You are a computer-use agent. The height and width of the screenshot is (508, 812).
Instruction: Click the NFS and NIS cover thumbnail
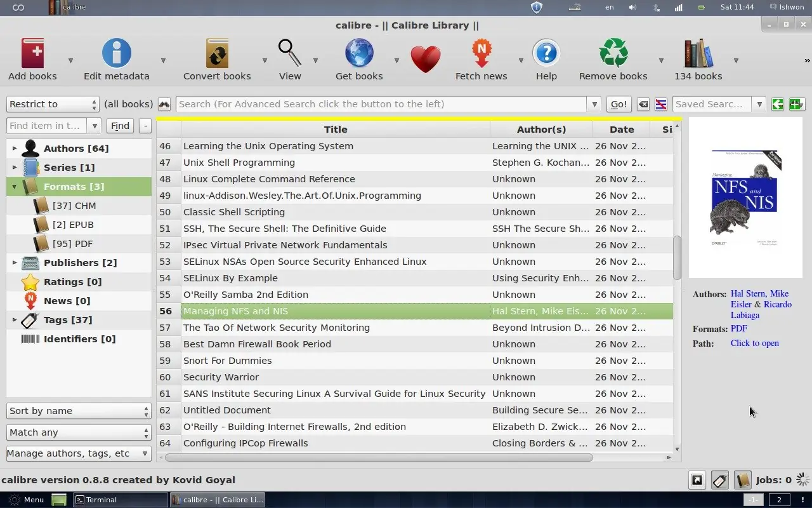click(x=745, y=197)
